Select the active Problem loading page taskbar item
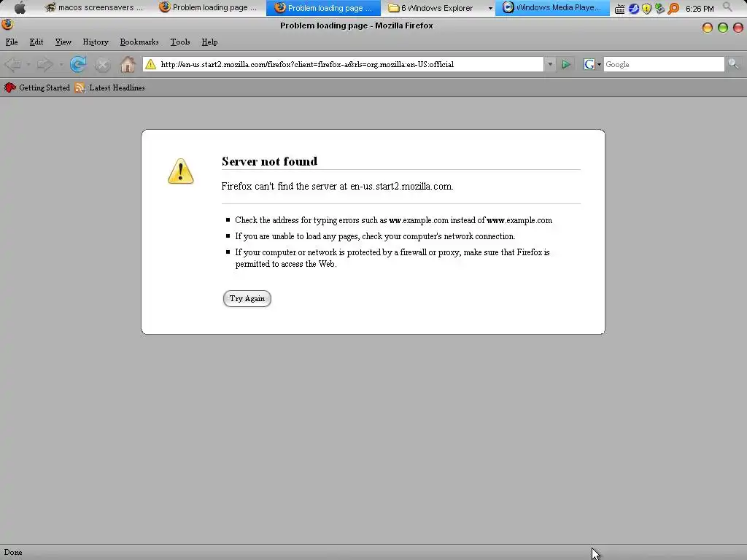The image size is (747, 560). (323, 7)
